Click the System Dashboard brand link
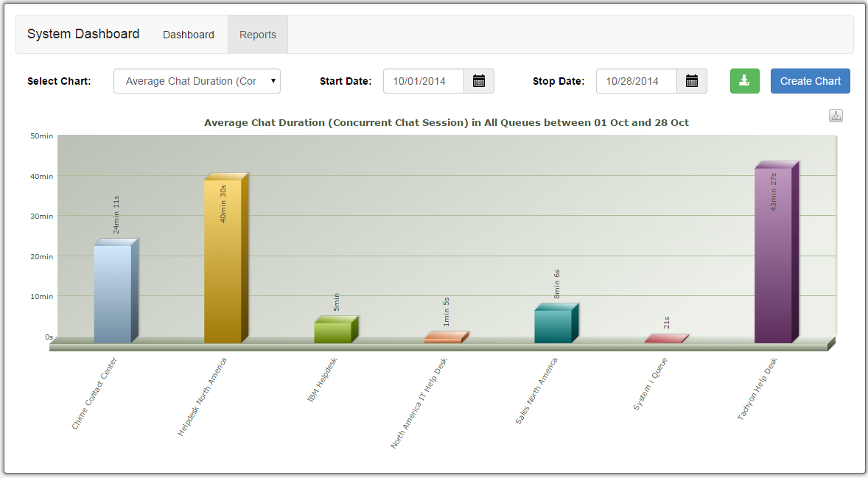Viewport: 868px width, 478px height. (x=83, y=35)
